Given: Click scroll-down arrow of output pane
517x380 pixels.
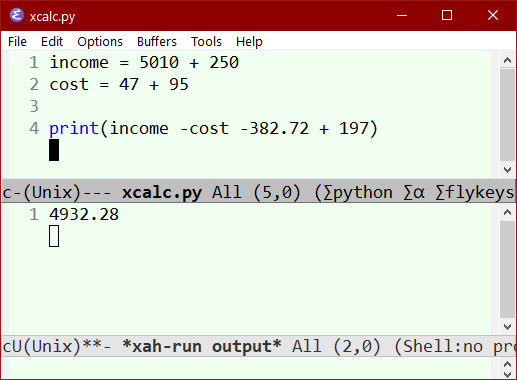Looking at the screenshot, I should (x=507, y=327).
